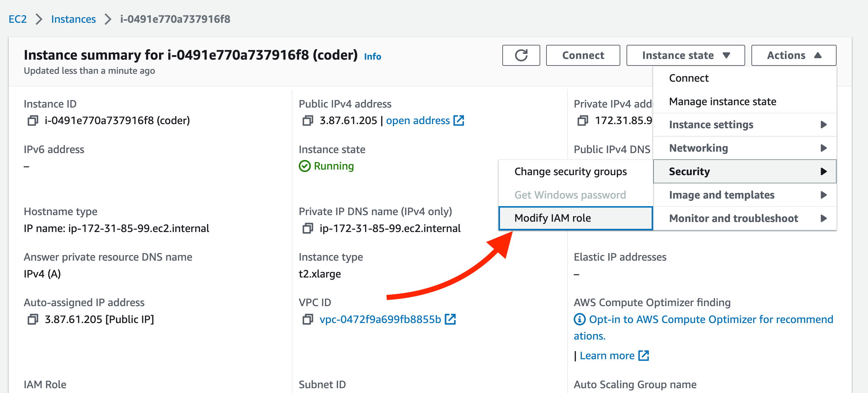Click the refresh icon button
The width and height of the screenshot is (868, 393).
(521, 55)
